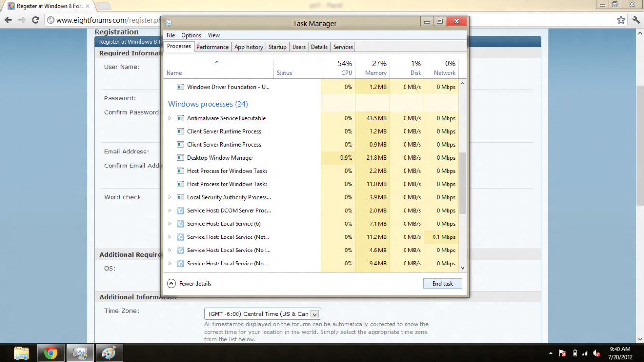Expand Service Host: Local Service (6) row
Viewport: 644px width, 362px height.
(170, 224)
